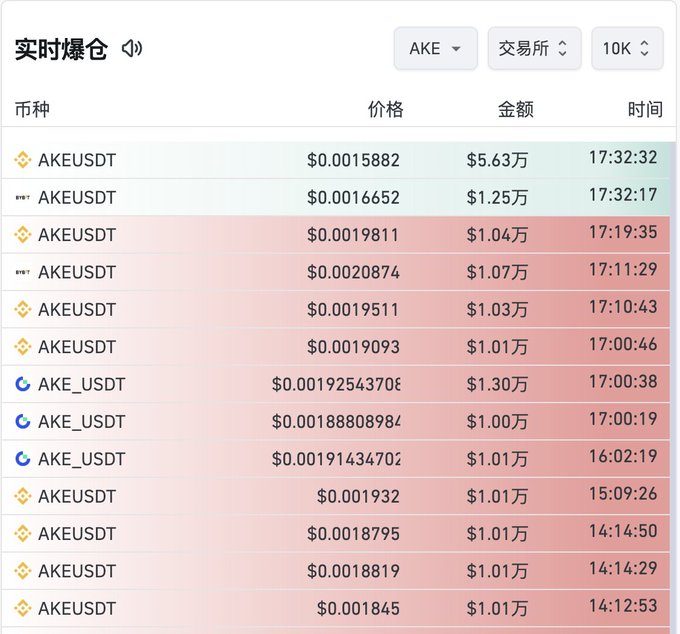Select the AKE_USDT symbol in the $1.30万 row
Screen dimensions: 680x634
[82, 384]
